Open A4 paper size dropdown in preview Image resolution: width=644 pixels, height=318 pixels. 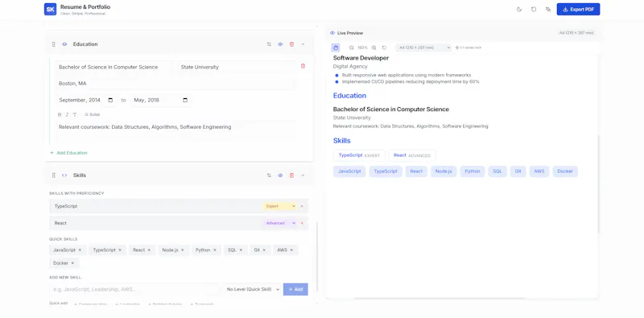click(423, 47)
